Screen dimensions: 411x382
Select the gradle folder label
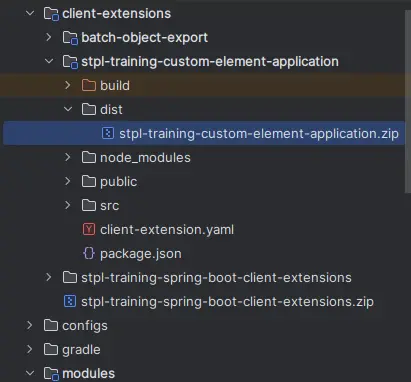tap(81, 350)
